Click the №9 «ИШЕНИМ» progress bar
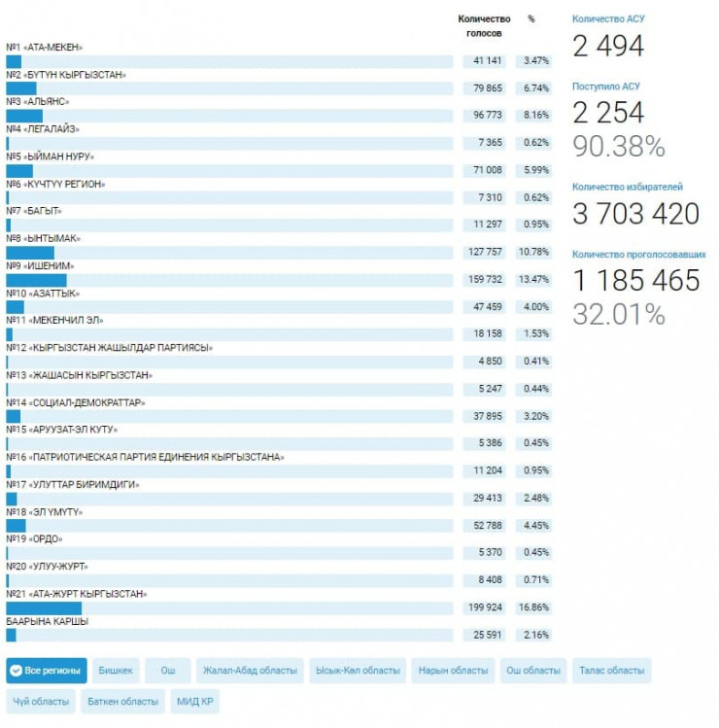The height and width of the screenshot is (728, 719). (x=229, y=280)
